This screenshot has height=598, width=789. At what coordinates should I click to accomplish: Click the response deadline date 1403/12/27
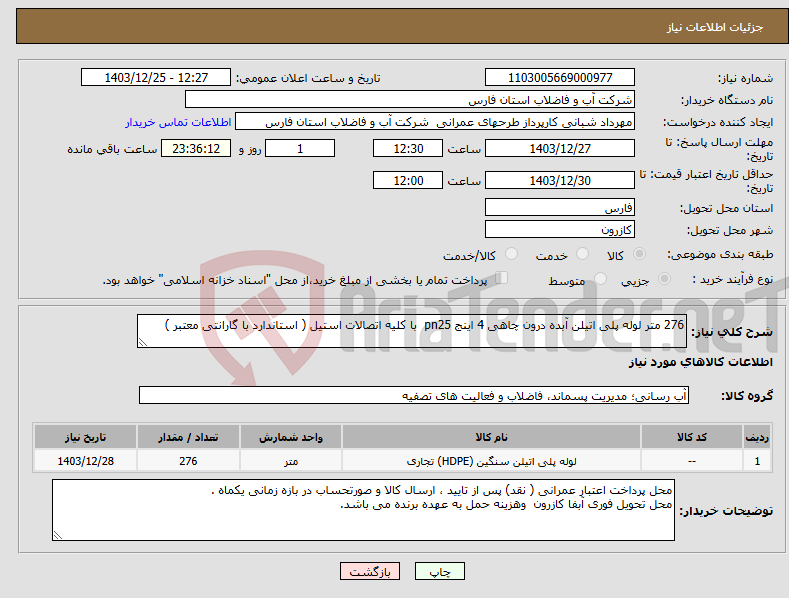pos(560,148)
